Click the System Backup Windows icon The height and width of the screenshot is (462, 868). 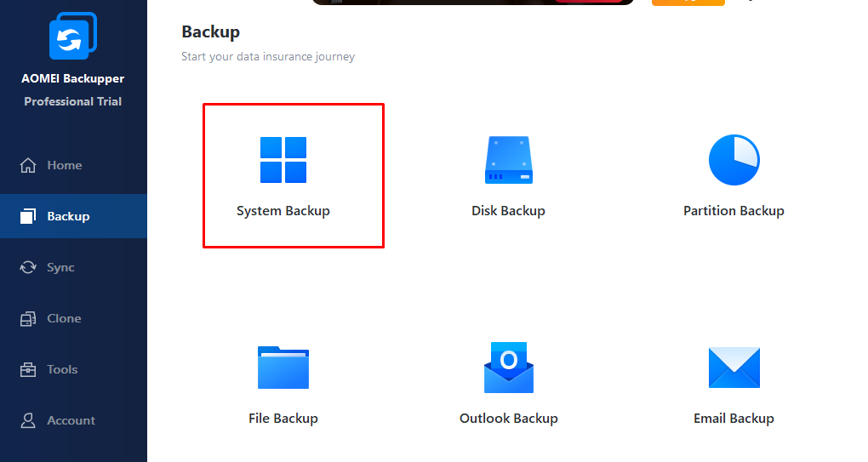(283, 160)
